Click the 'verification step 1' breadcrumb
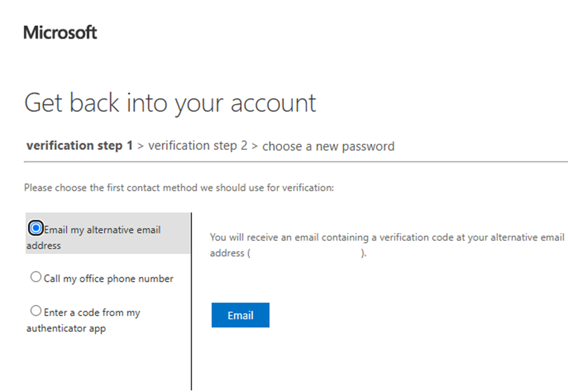This screenshot has width=568, height=392. point(80,146)
